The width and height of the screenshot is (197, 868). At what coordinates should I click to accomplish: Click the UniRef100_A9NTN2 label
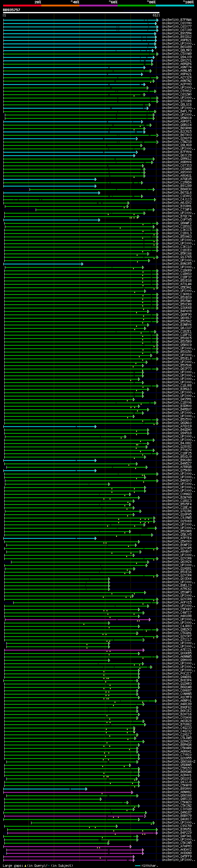[x=177, y=81]
